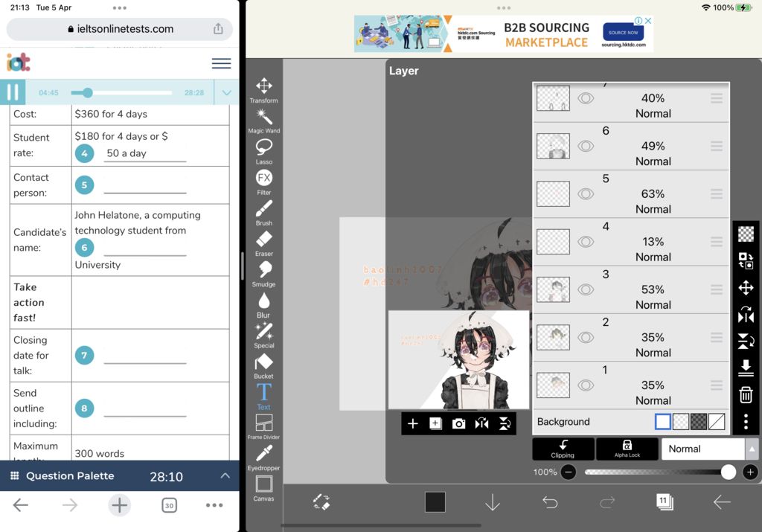The width and height of the screenshot is (762, 532).
Task: Open new browser tab
Action: click(119, 505)
